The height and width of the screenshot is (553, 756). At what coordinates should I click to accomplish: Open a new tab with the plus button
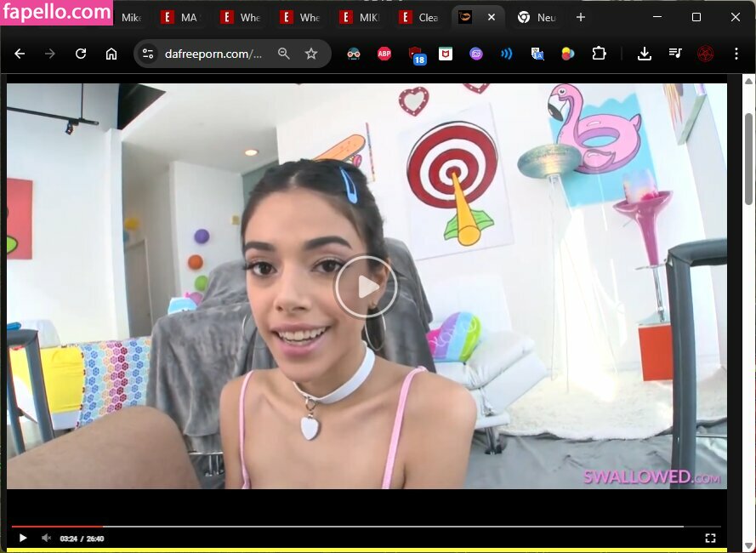[x=581, y=17]
